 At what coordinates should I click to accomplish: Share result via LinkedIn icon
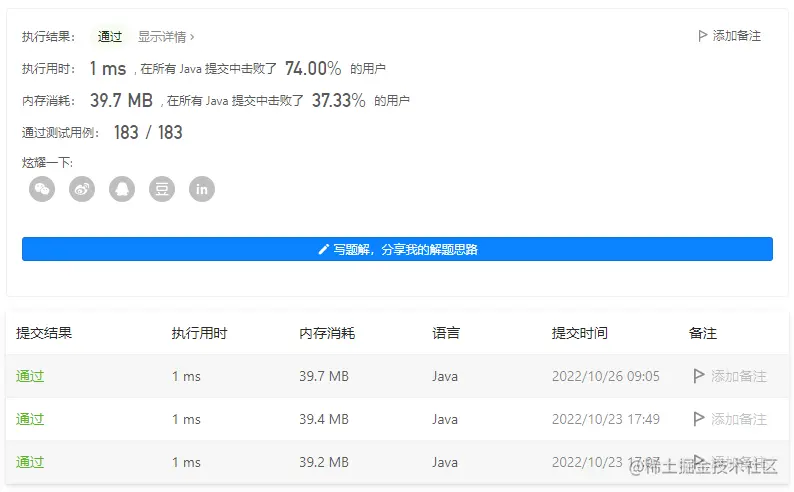pos(202,189)
